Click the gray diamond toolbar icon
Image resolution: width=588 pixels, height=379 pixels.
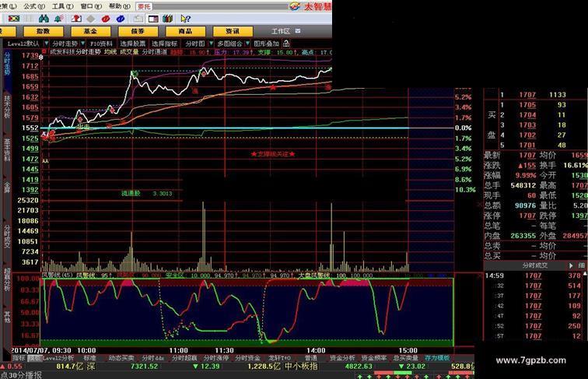tap(91, 19)
